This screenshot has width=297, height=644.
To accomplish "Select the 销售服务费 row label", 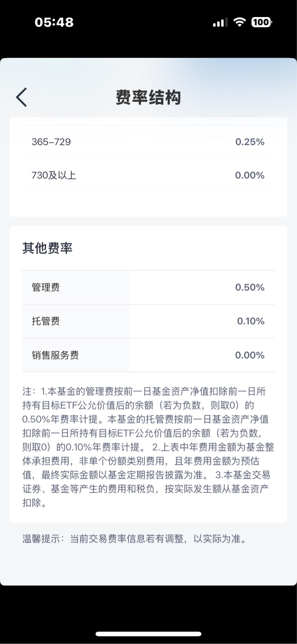I will pyautogui.click(x=55, y=355).
